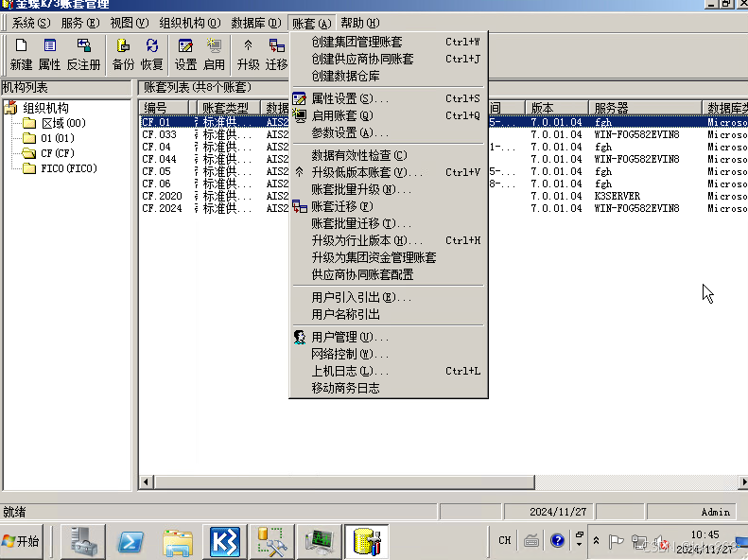Image resolution: width=748 pixels, height=560 pixels.
Task: Choose 上机日志(L)... menu entry
Action: (389, 371)
